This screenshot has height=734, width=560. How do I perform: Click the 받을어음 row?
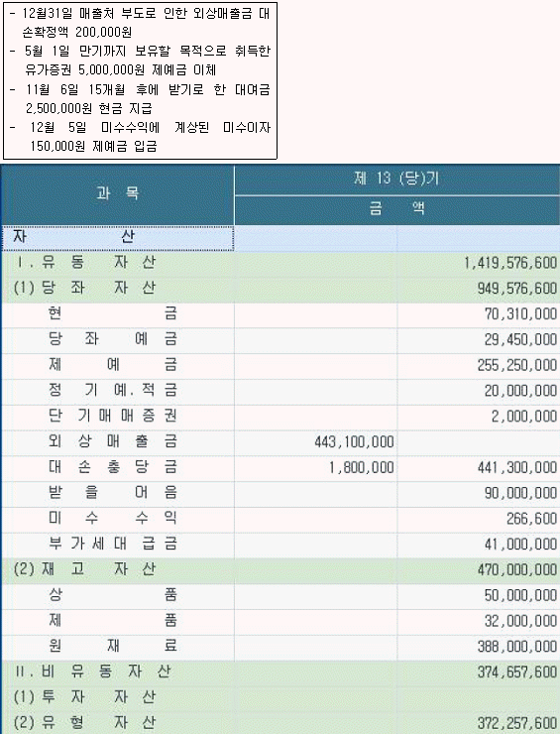[x=280, y=493]
